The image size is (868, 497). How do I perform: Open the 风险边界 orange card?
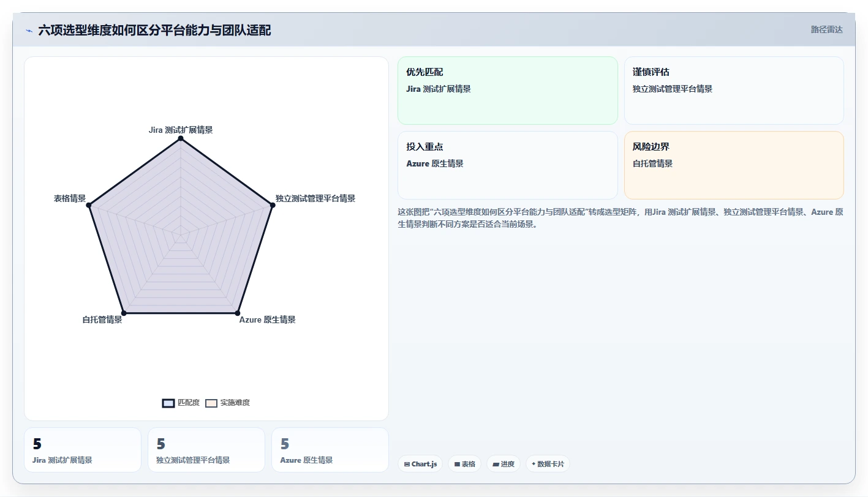[734, 165]
